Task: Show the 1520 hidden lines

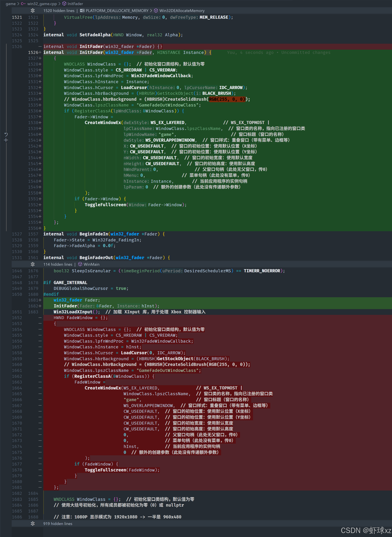Action: point(59,11)
